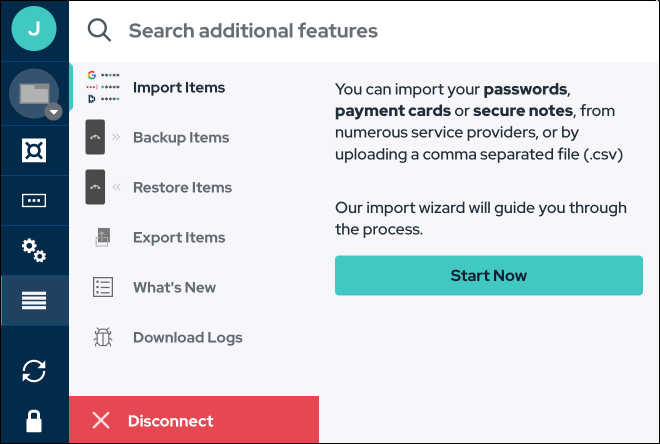Click the red Disconnect button
Screen dimensions: 660x444
194,421
